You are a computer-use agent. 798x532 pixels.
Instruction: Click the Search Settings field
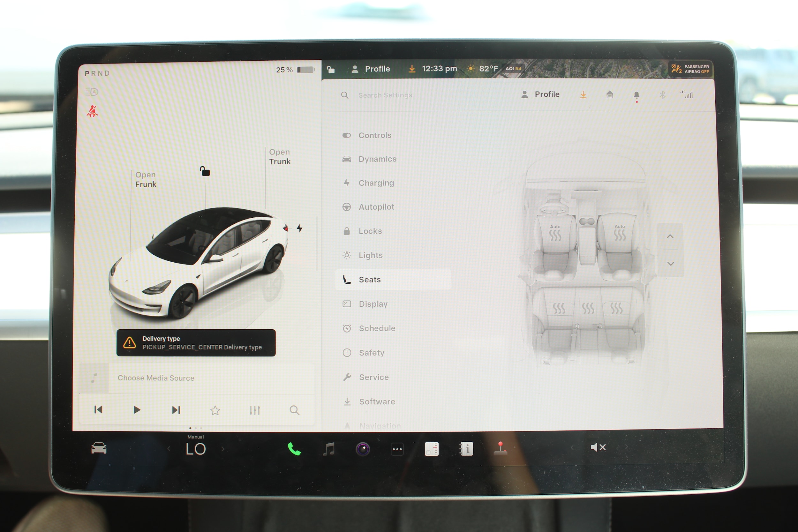[385, 95]
